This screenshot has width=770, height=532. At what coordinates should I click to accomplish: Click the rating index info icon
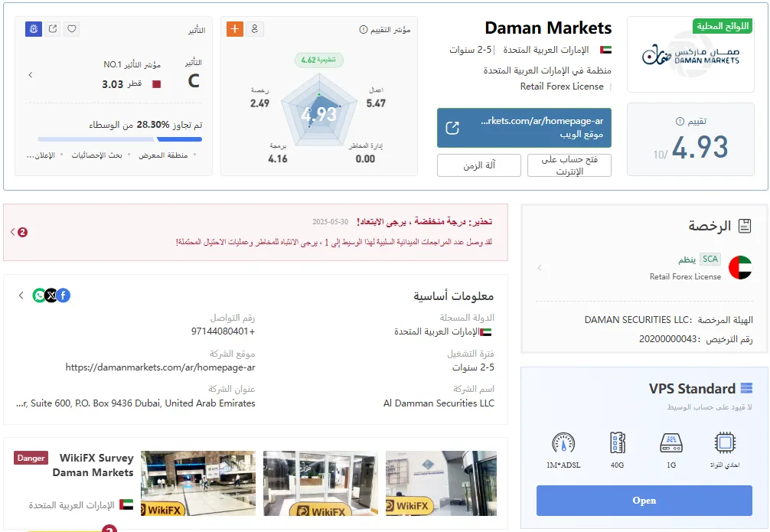364,30
